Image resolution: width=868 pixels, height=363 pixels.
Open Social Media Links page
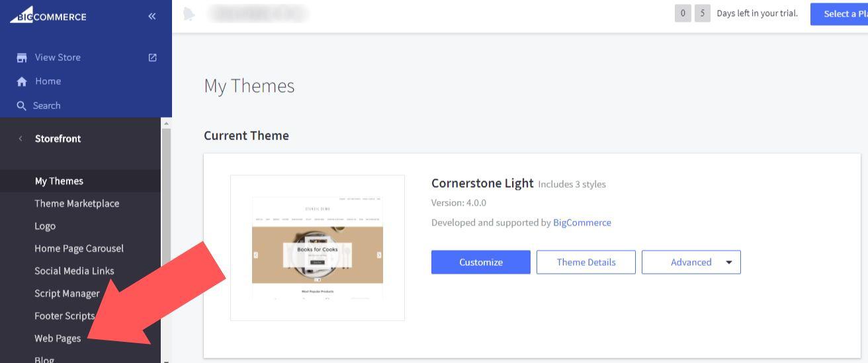(74, 271)
